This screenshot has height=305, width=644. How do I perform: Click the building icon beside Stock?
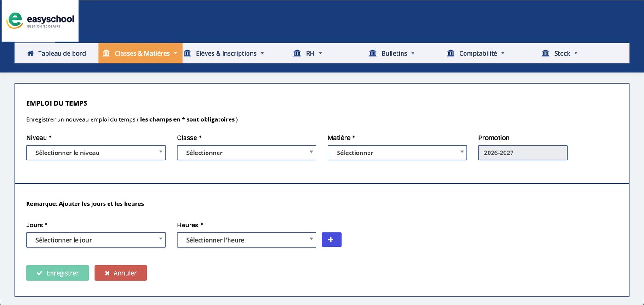pyautogui.click(x=546, y=53)
